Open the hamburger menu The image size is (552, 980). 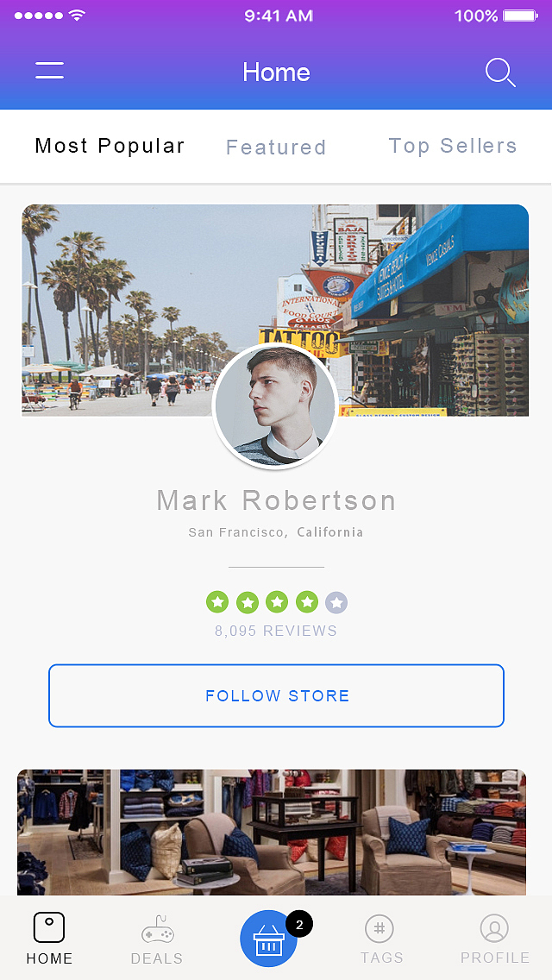point(49,70)
